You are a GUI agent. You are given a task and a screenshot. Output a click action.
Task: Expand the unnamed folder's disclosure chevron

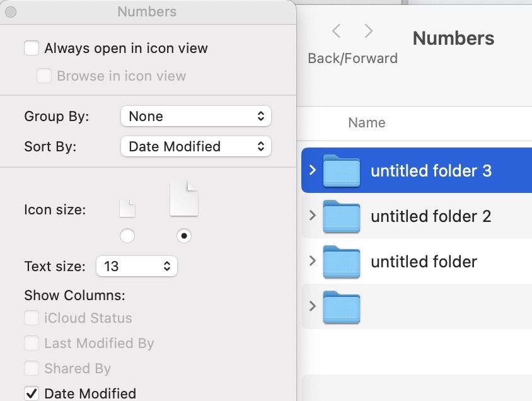pos(313,306)
